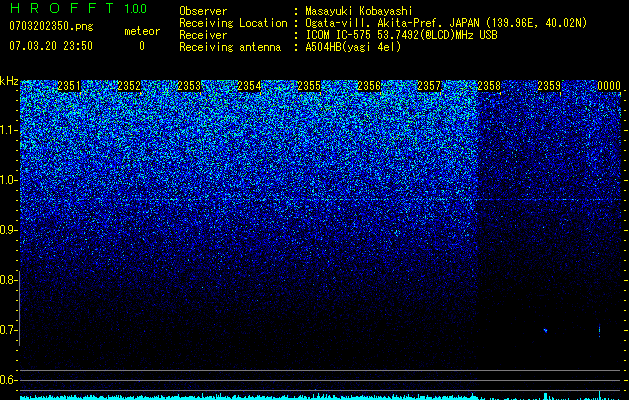The width and height of the screenshot is (629, 400).
Task: Select the filename 0703202350.png
Action: tap(51, 26)
